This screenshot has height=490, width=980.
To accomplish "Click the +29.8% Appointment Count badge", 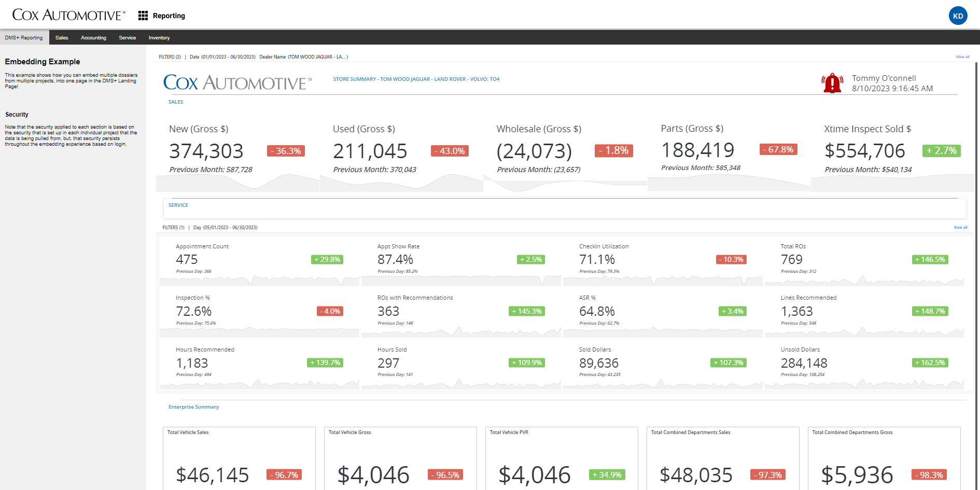I will point(327,259).
